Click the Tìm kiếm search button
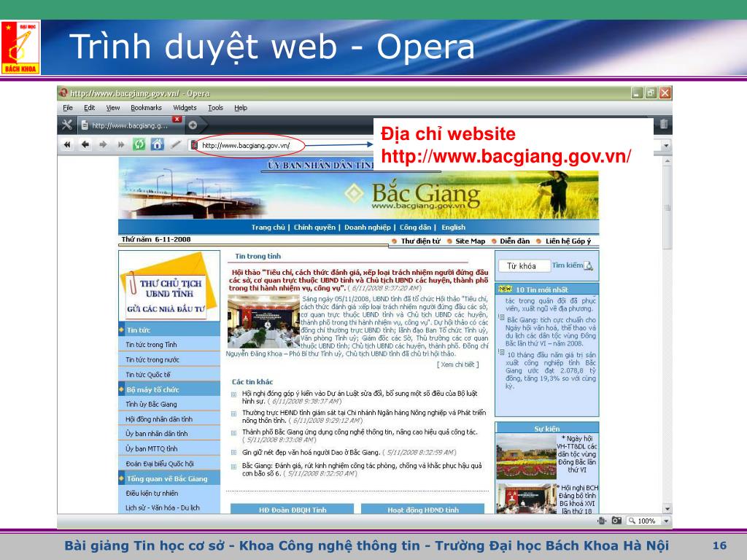The width and height of the screenshot is (747, 560). pos(572,265)
